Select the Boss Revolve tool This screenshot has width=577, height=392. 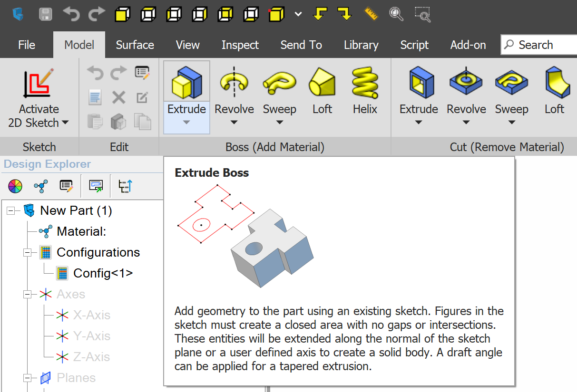[x=234, y=88]
